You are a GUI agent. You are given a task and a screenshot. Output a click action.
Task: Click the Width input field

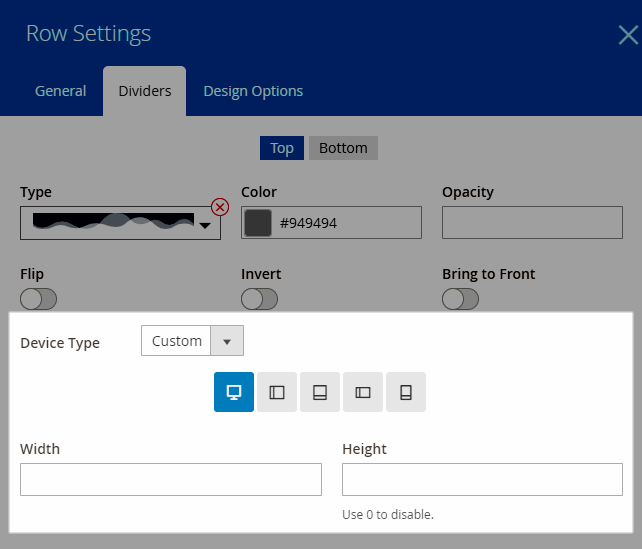(x=171, y=479)
